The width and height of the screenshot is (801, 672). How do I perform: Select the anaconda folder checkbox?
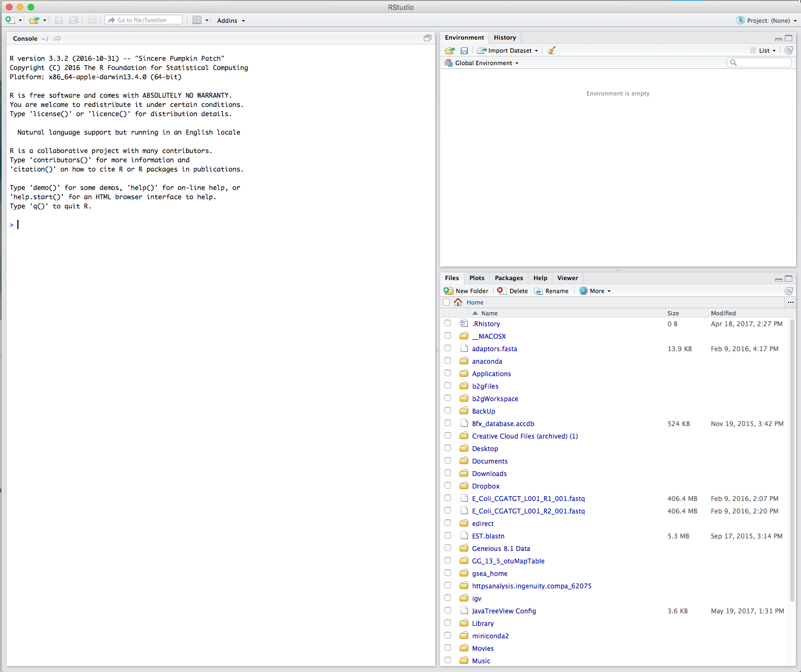point(448,360)
